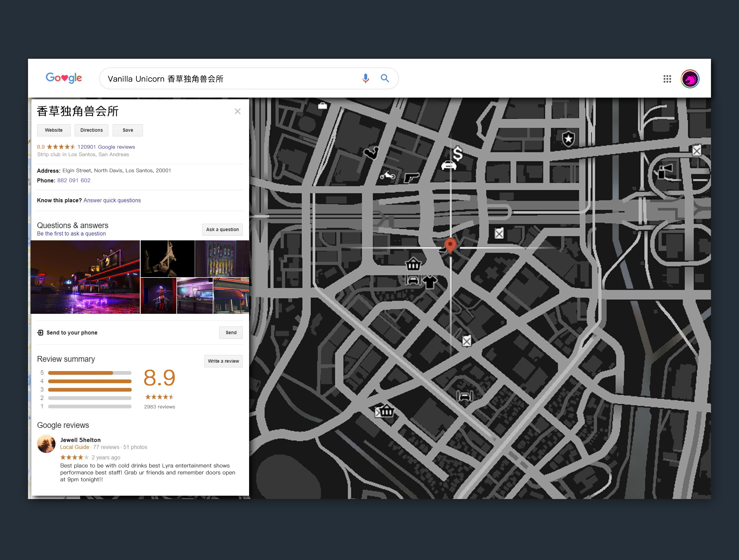Click the police star badge map icon
This screenshot has width=739, height=560.
pyautogui.click(x=568, y=139)
